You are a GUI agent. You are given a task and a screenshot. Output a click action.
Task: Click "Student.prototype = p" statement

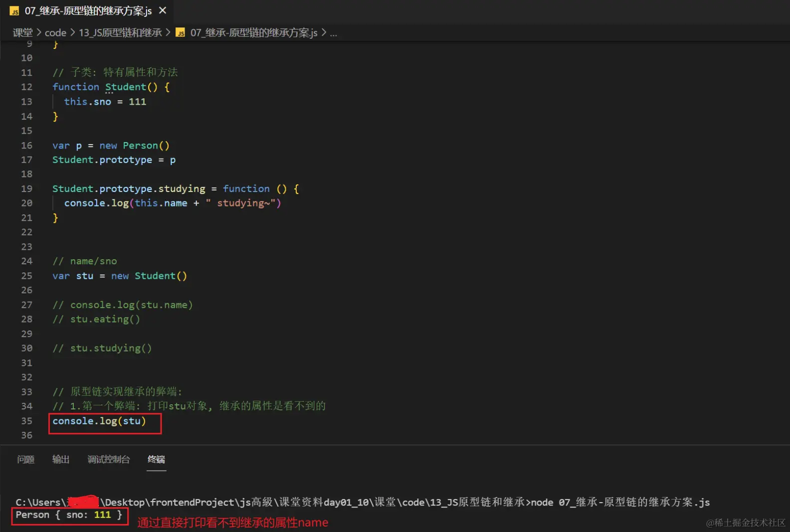click(x=114, y=160)
